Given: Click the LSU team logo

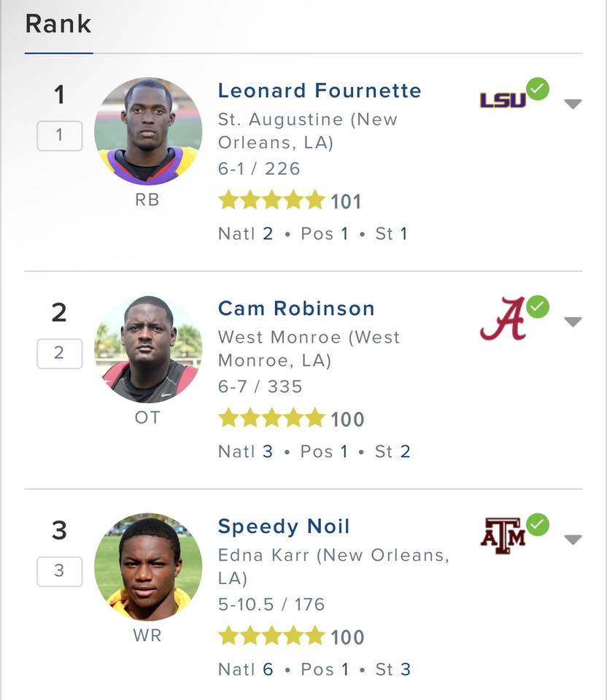Looking at the screenshot, I should point(503,100).
